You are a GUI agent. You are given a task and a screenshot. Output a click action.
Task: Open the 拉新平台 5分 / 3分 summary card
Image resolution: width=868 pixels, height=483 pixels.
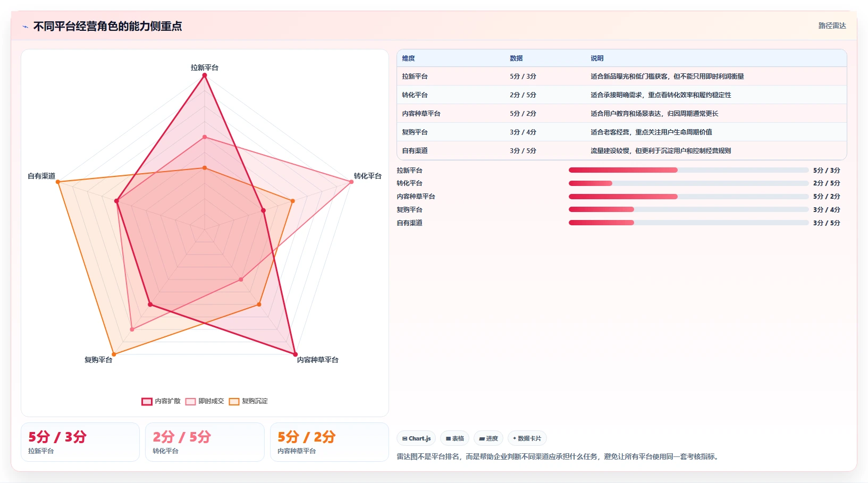[80, 442]
